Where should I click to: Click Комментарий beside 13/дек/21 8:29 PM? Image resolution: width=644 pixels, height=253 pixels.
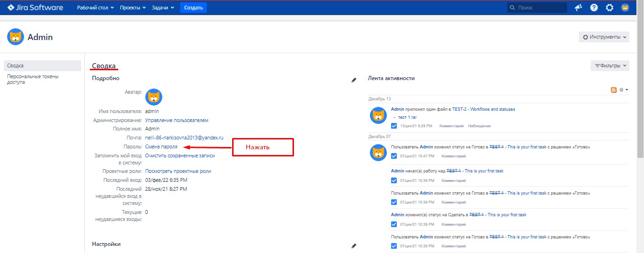[451, 126]
